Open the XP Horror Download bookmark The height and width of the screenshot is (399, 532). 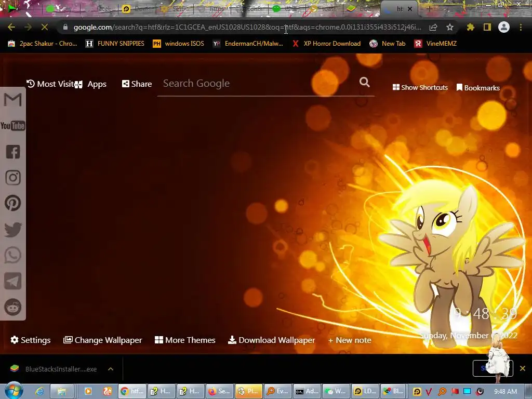(326, 44)
